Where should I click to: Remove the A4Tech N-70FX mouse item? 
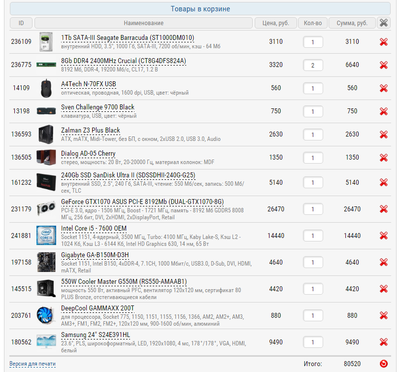[x=383, y=88]
